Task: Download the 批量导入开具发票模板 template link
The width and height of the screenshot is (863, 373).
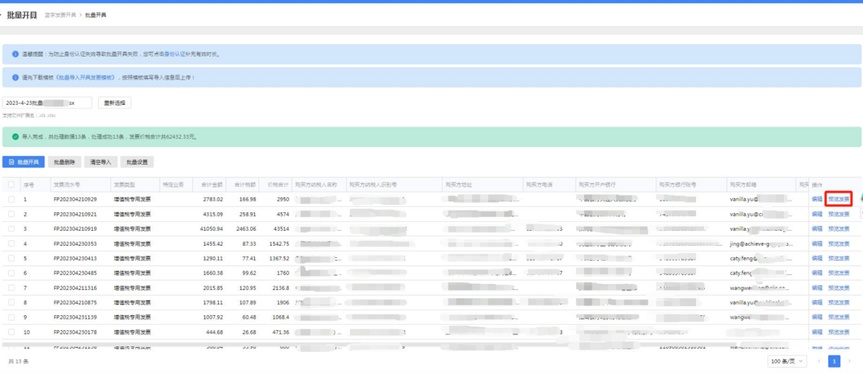Action: pos(85,78)
